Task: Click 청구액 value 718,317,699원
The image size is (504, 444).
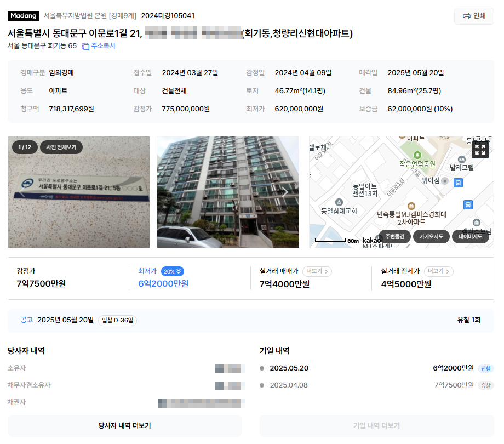Action: click(71, 109)
